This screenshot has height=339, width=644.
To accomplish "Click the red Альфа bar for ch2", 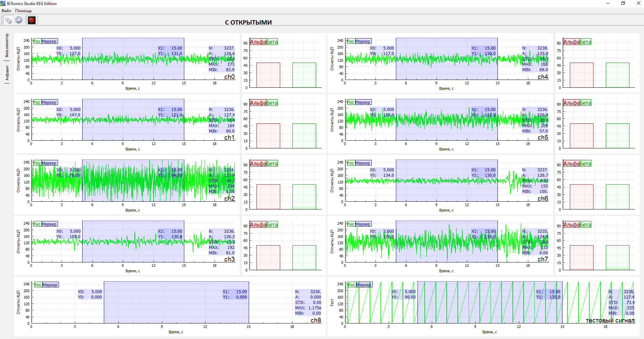I will [x=268, y=197].
